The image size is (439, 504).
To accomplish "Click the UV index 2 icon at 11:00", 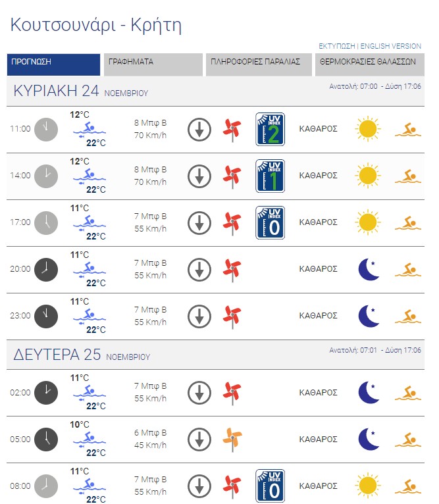I will point(270,129).
